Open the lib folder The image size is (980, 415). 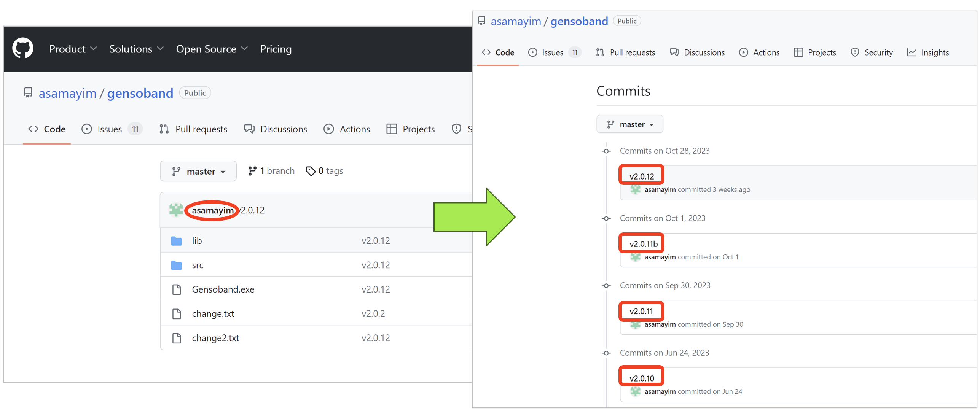[x=197, y=240]
